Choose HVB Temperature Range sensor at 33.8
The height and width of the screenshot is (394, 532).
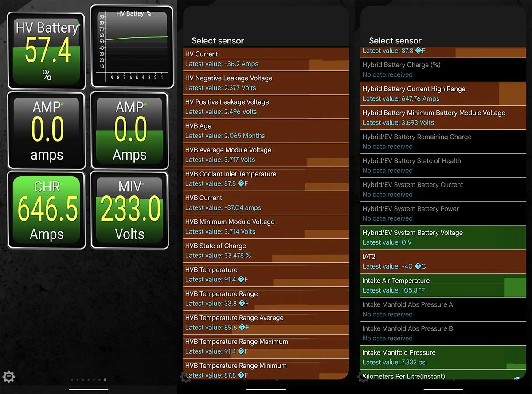pyautogui.click(x=266, y=298)
